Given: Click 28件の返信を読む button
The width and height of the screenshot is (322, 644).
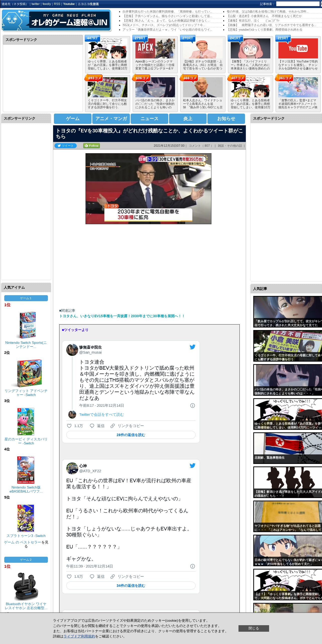Looking at the screenshot, I should 131,435.
